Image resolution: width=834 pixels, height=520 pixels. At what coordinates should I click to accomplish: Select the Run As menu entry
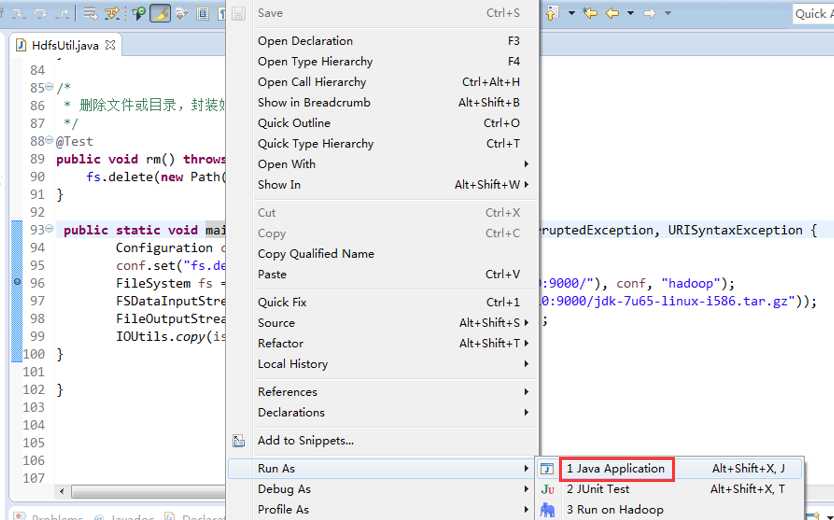point(382,468)
